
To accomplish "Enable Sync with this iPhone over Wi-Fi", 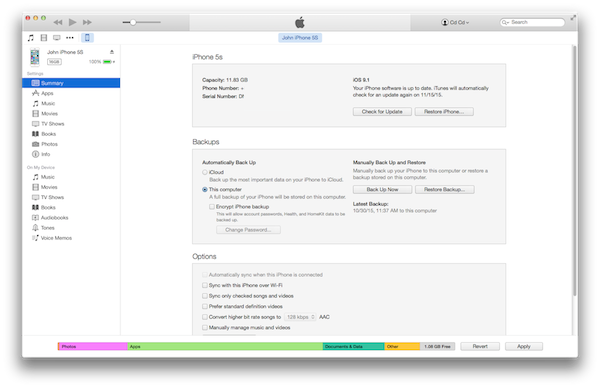I will coord(205,285).
